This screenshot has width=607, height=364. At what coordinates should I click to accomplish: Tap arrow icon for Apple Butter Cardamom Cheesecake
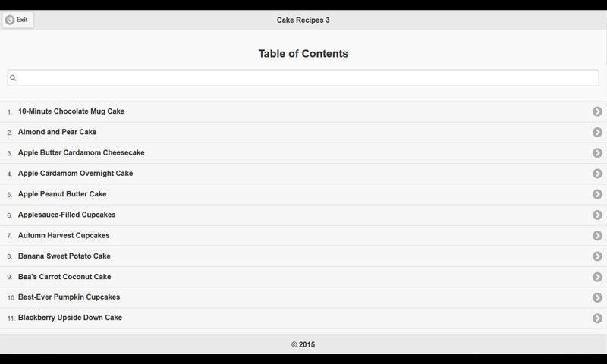click(597, 153)
